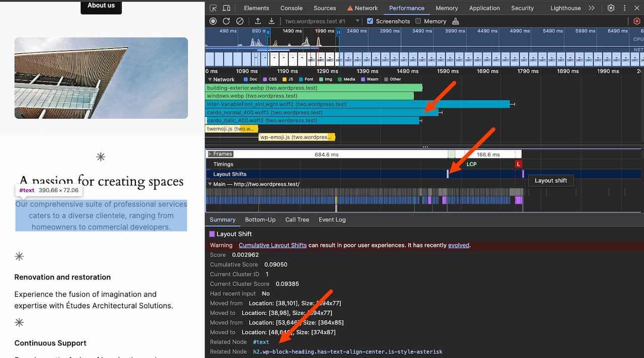Open the Network tab with warning
The height and width of the screenshot is (358, 644).
click(x=362, y=8)
